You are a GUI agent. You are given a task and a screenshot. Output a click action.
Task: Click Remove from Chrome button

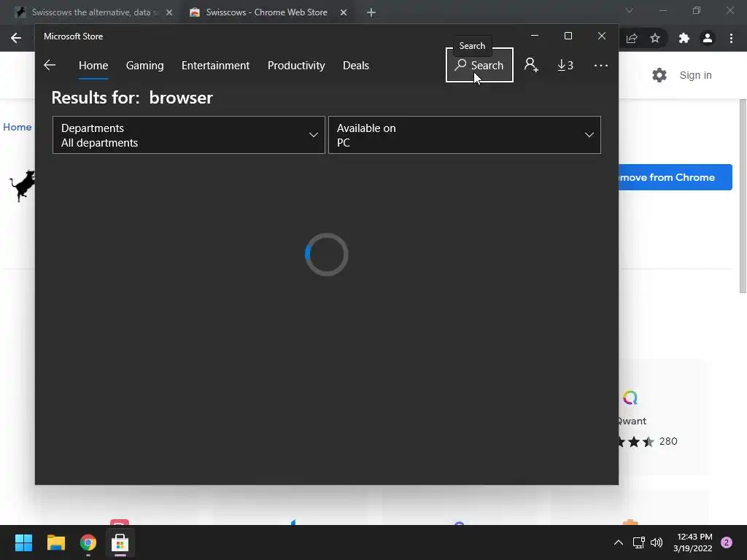(676, 177)
